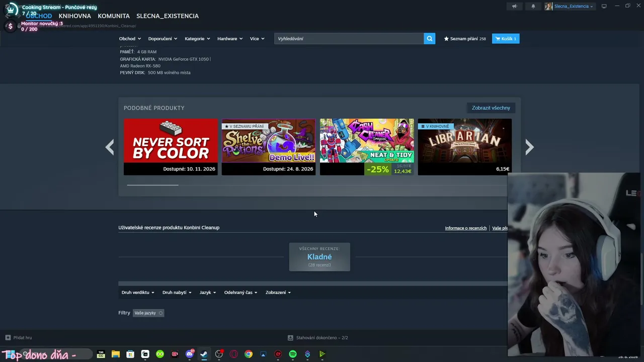Open the Librarian game card
This screenshot has height=362, width=644.
pyautogui.click(x=465, y=147)
